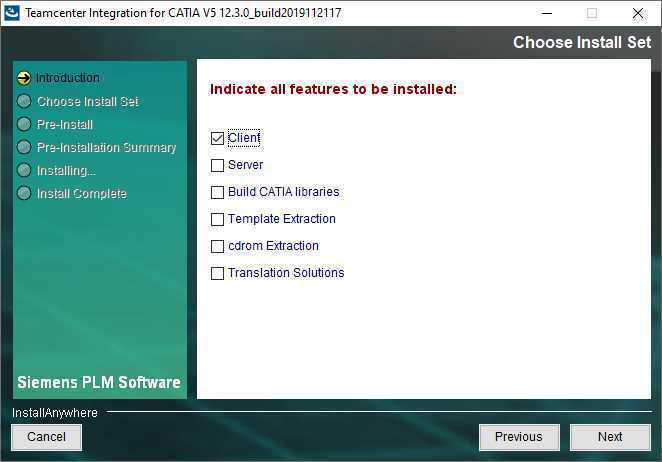Close the installer window
Image resolution: width=662 pixels, height=462 pixels.
point(638,13)
